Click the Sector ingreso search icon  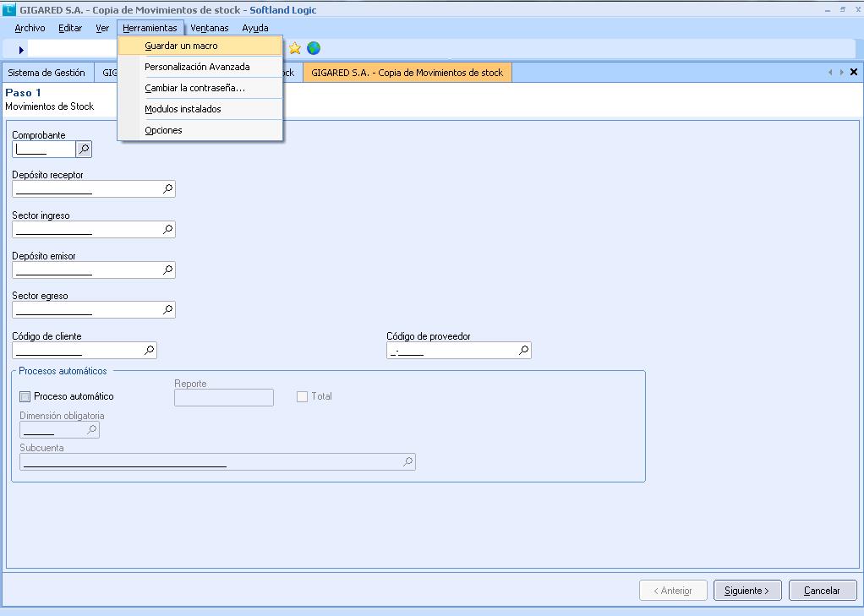(167, 229)
